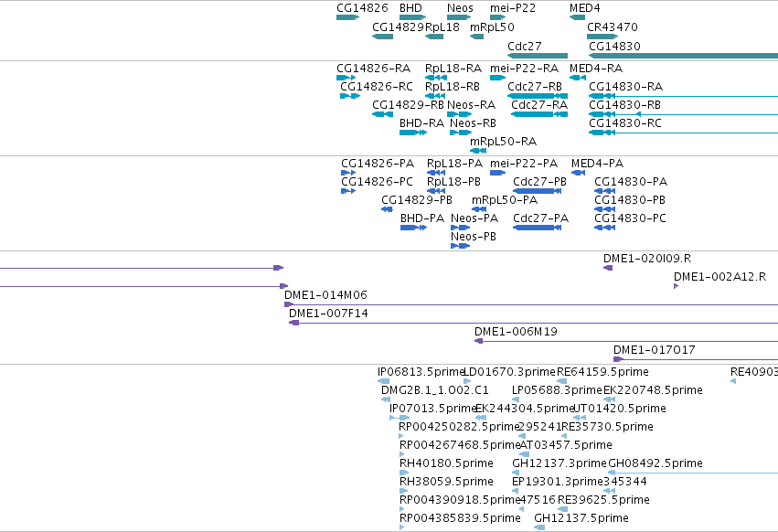Select protein Cdc27-PB
778x532 pixels.
pyautogui.click(x=537, y=191)
